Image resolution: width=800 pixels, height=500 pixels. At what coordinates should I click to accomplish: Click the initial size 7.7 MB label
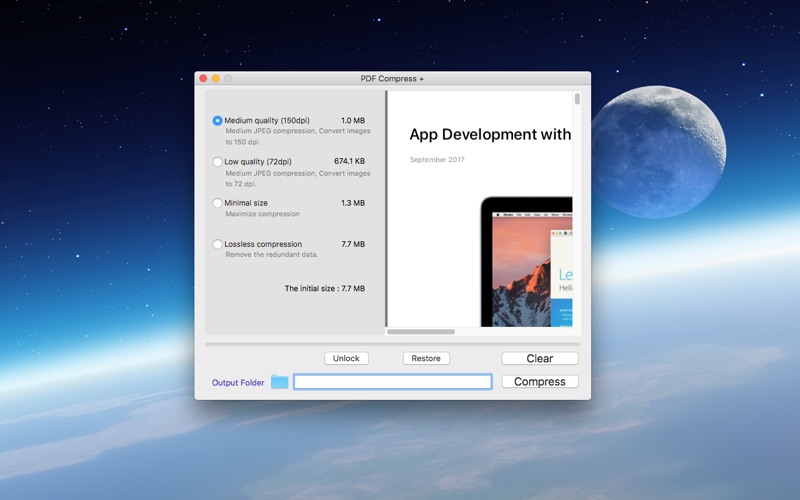tap(324, 288)
